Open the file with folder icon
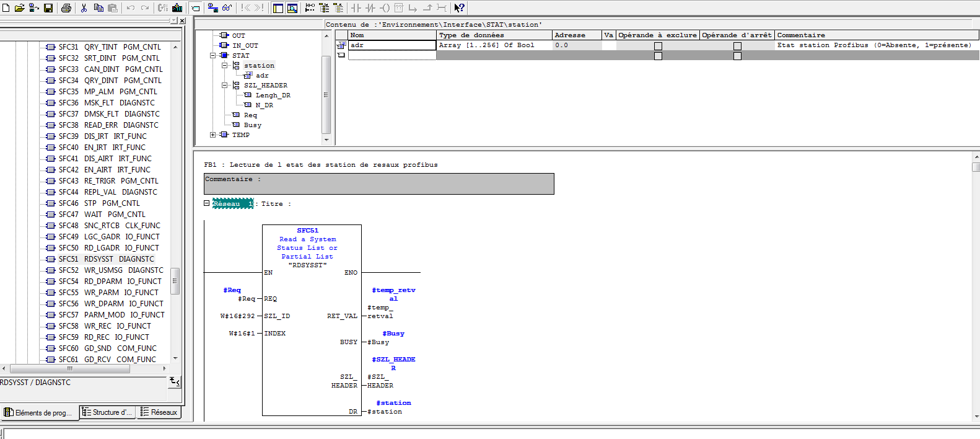The image size is (980, 439). (x=19, y=8)
